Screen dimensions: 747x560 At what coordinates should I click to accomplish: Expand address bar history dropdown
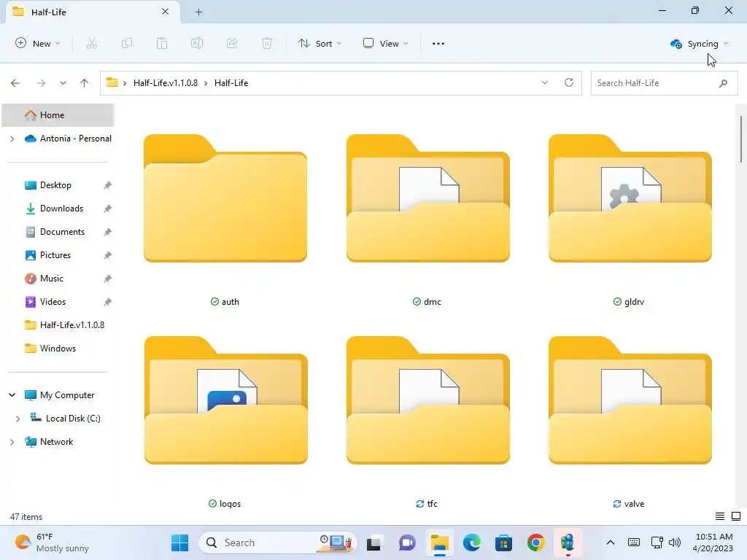[x=544, y=82]
